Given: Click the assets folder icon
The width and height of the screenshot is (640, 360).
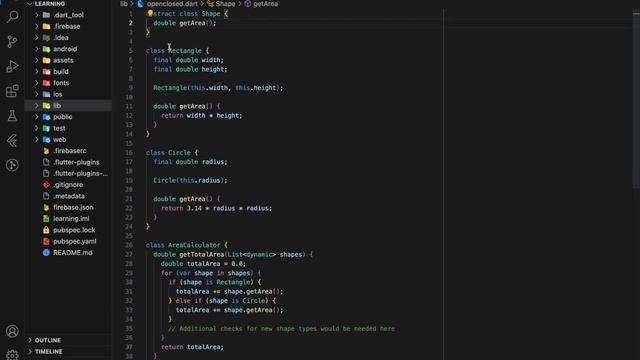Looking at the screenshot, I should pos(47,60).
